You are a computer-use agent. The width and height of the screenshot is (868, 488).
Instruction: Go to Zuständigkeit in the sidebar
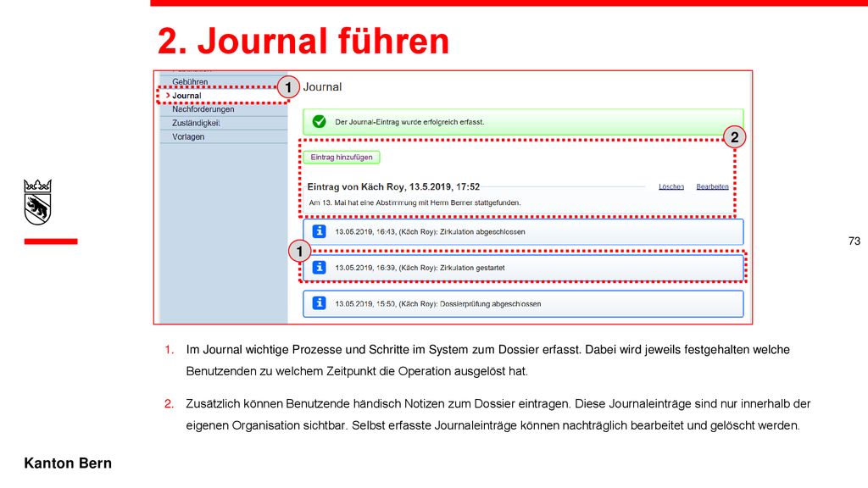pos(196,123)
